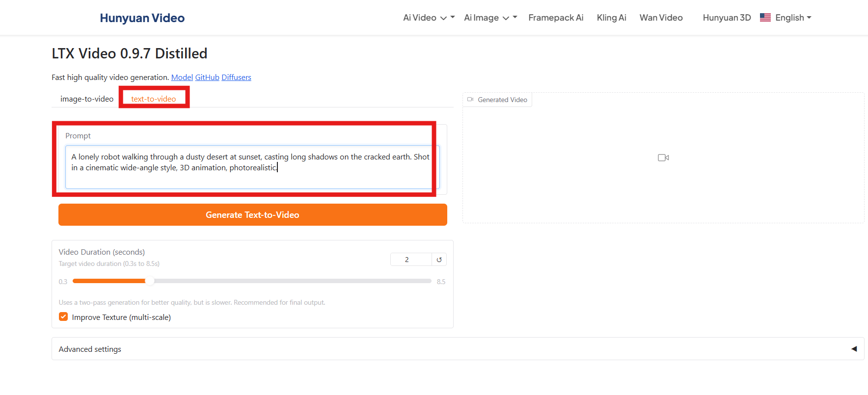
Task: Click the Generated Video label icon
Action: tap(470, 100)
